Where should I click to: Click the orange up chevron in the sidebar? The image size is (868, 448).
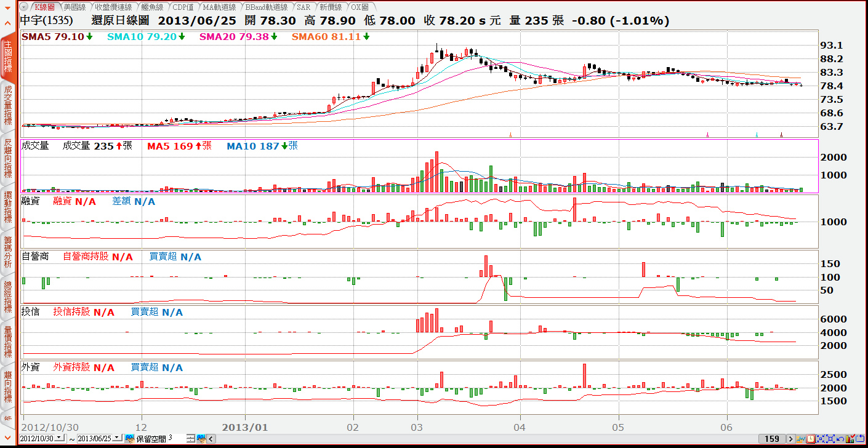7,22
